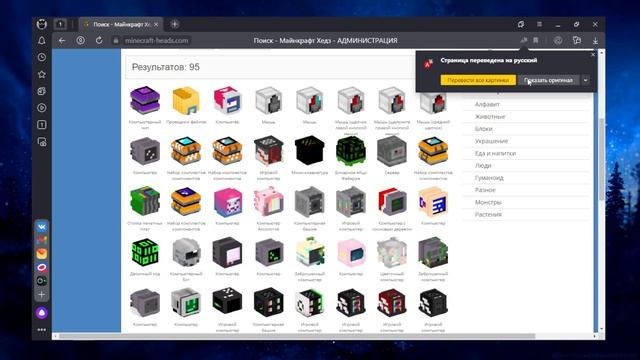The image size is (640, 360).
Task: Open the Гуманоид category link
Action: (x=489, y=178)
